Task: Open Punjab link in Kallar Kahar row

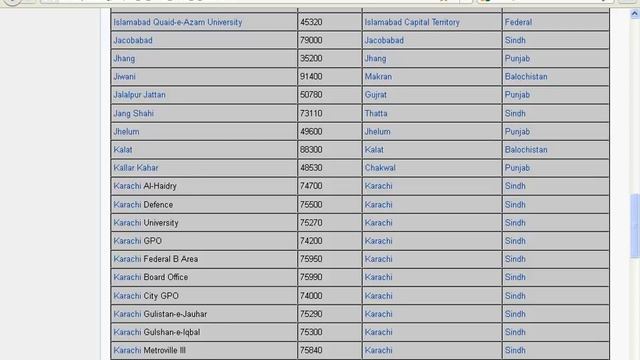Action: coord(517,168)
